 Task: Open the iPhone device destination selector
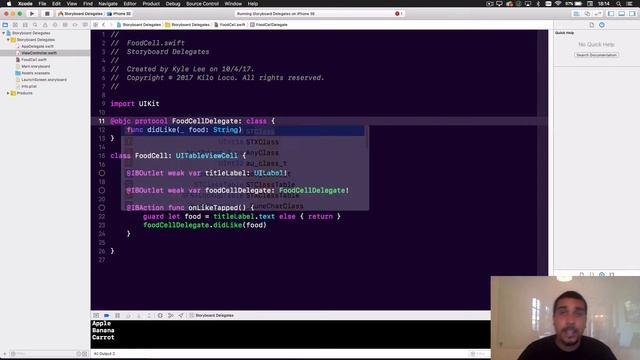pyautogui.click(x=119, y=13)
